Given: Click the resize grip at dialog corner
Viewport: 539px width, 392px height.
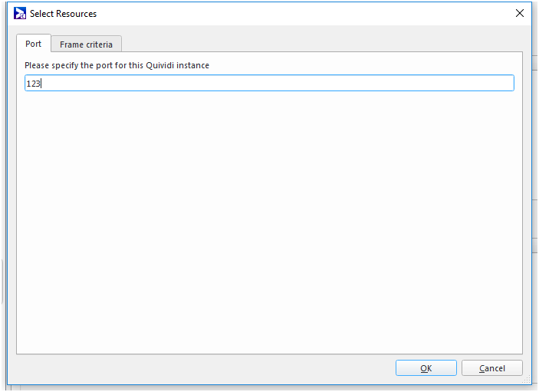Looking at the screenshot, I should click(x=527, y=380).
